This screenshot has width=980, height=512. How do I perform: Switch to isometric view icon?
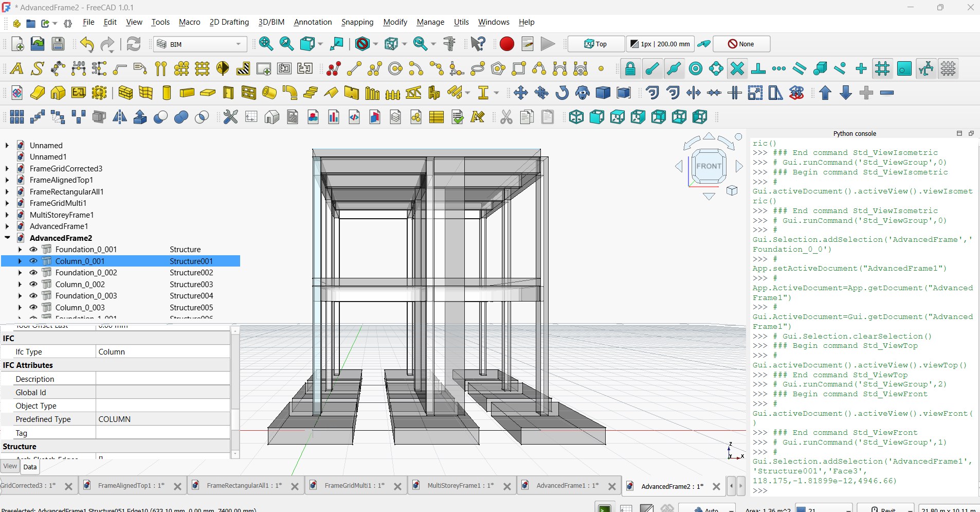[x=576, y=117]
